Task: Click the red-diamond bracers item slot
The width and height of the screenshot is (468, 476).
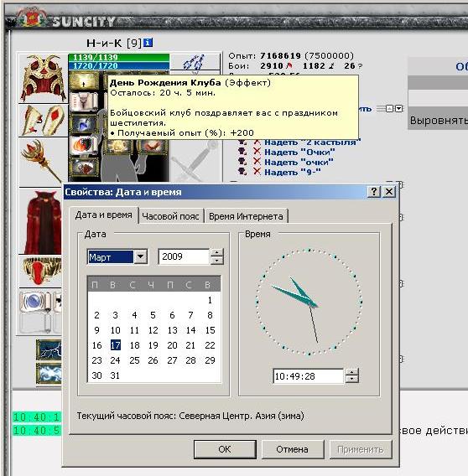Action: pyautogui.click(x=43, y=121)
